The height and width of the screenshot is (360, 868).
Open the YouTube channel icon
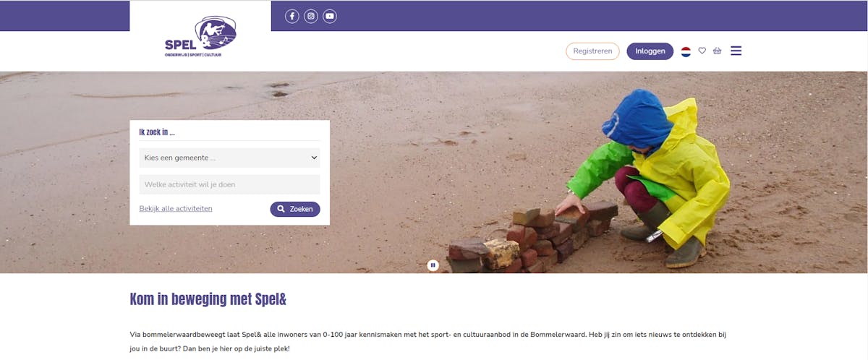[330, 16]
